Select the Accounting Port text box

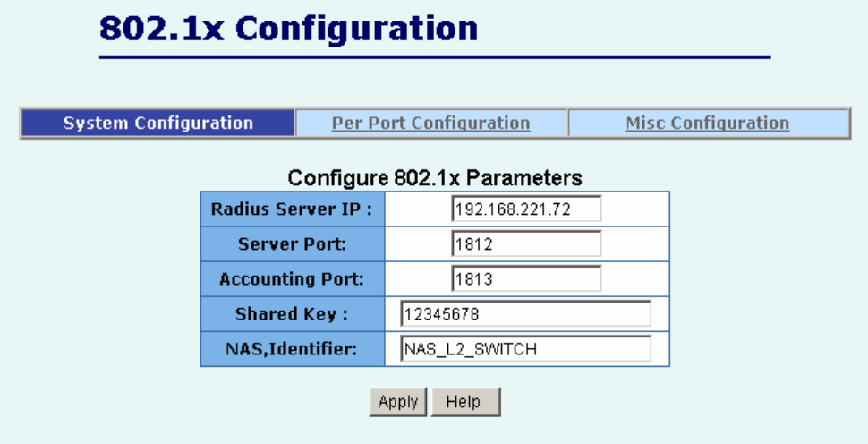(525, 279)
